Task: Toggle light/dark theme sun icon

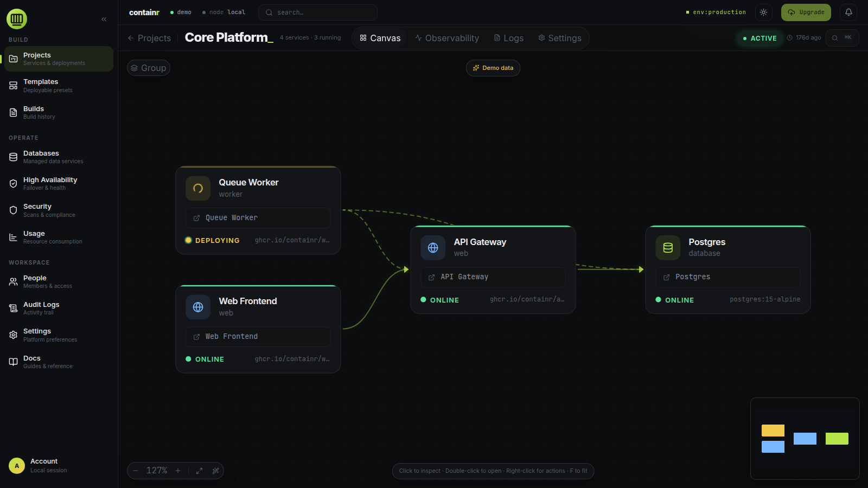Action: tap(764, 12)
